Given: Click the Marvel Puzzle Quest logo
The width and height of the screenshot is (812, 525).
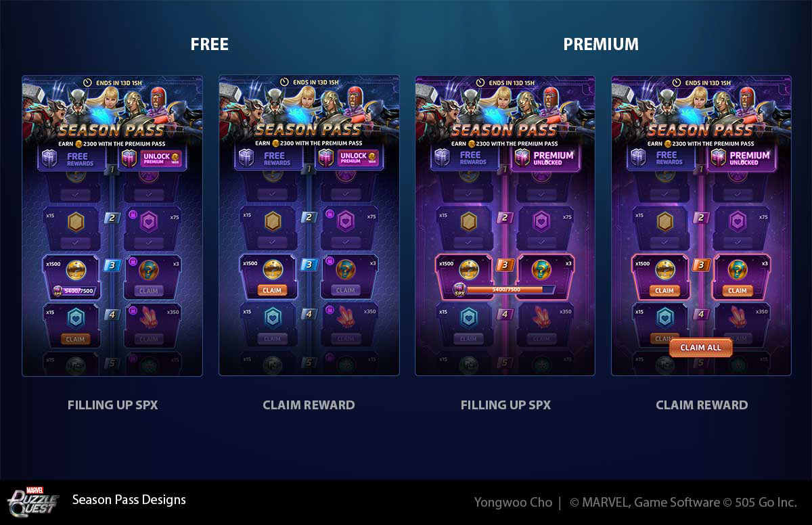Looking at the screenshot, I should [x=24, y=502].
